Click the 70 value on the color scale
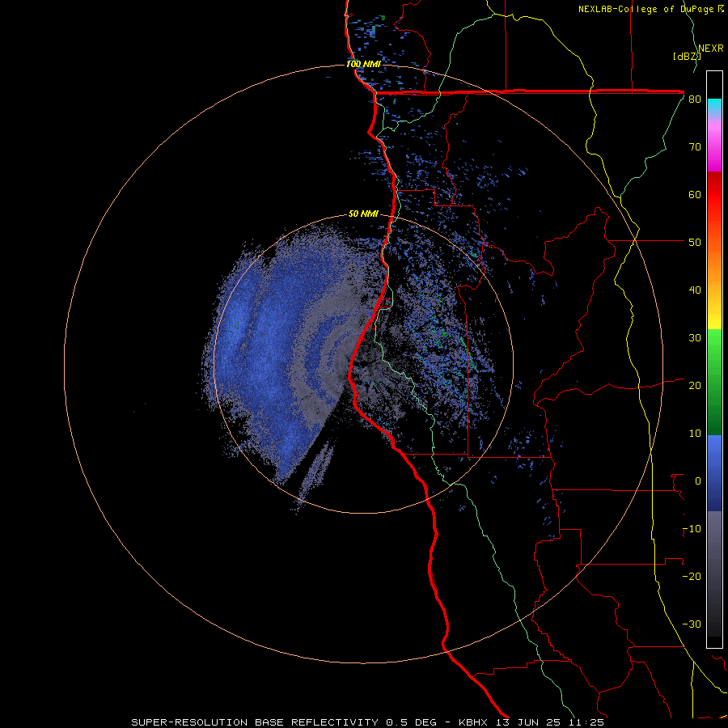This screenshot has width=728, height=728. point(695,147)
